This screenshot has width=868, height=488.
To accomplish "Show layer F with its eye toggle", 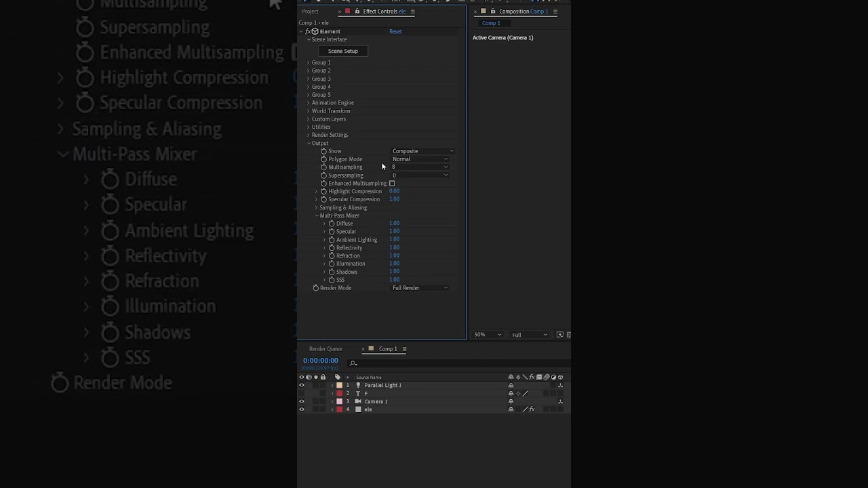I will [x=302, y=393].
